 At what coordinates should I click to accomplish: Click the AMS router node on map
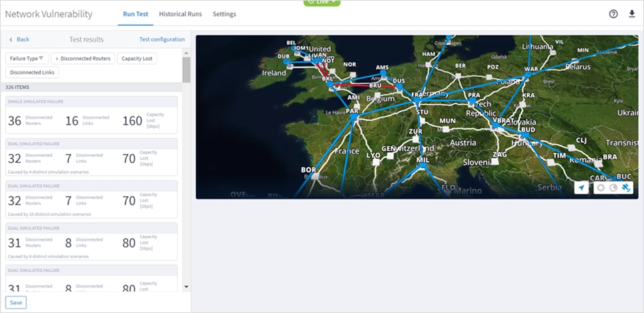point(383,73)
